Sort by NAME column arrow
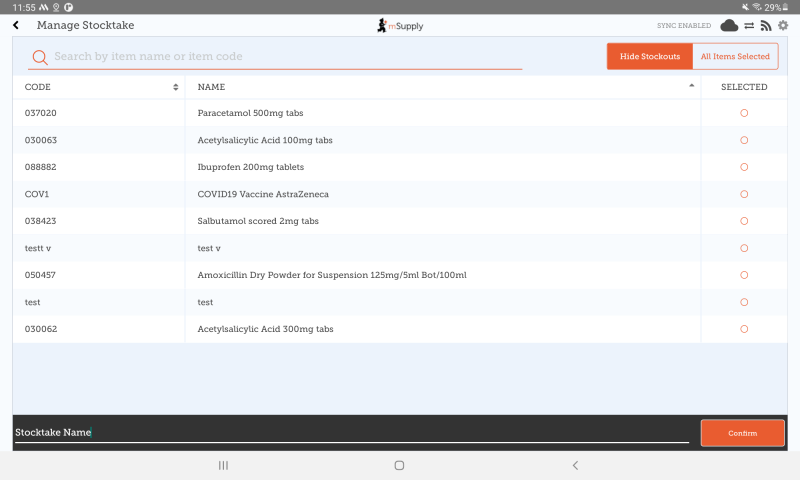Image resolution: width=800 pixels, height=480 pixels. (x=692, y=87)
